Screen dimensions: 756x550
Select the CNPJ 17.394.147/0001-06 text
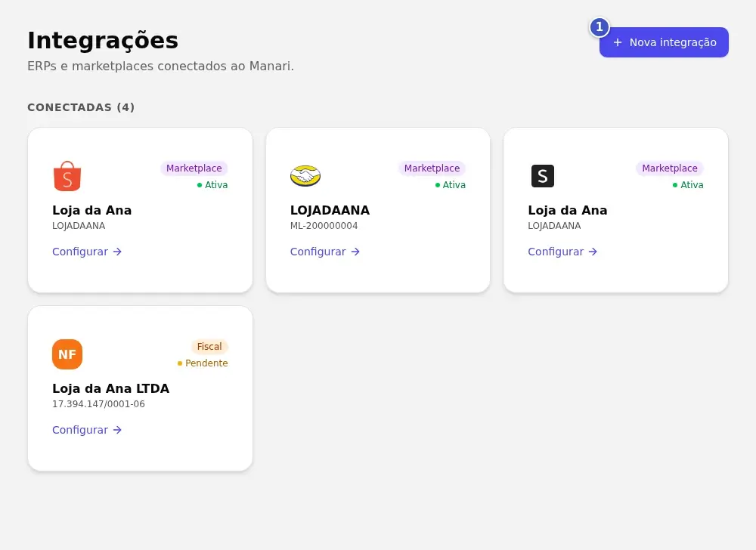pos(98,403)
